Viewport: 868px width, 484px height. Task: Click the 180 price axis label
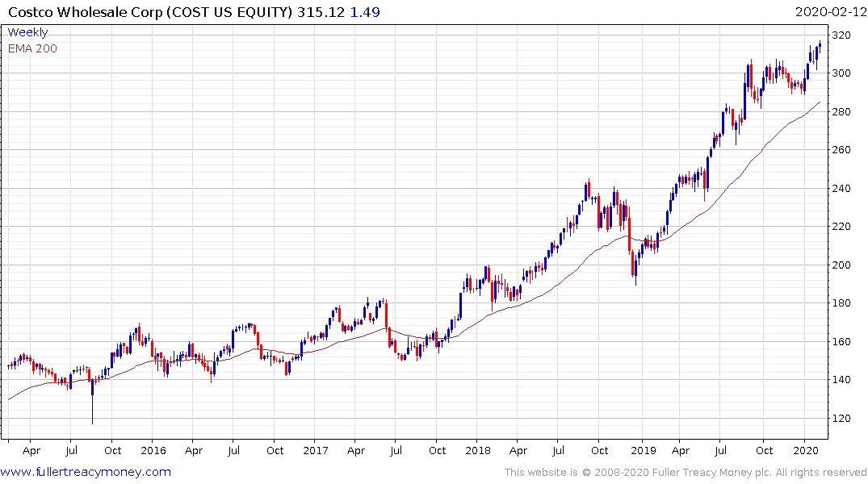pos(841,303)
